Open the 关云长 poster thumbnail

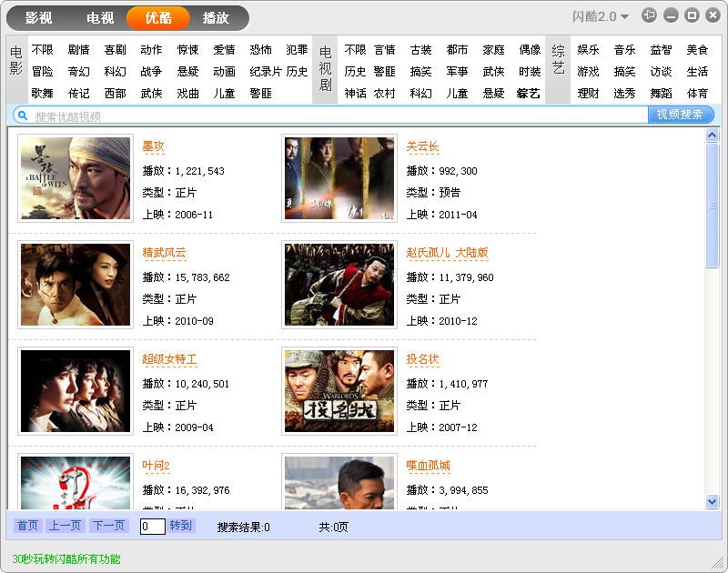pyautogui.click(x=339, y=178)
